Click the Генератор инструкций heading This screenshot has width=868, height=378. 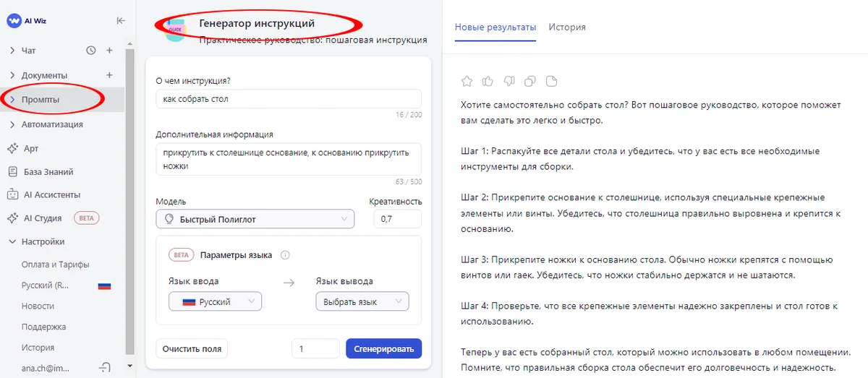(x=257, y=23)
